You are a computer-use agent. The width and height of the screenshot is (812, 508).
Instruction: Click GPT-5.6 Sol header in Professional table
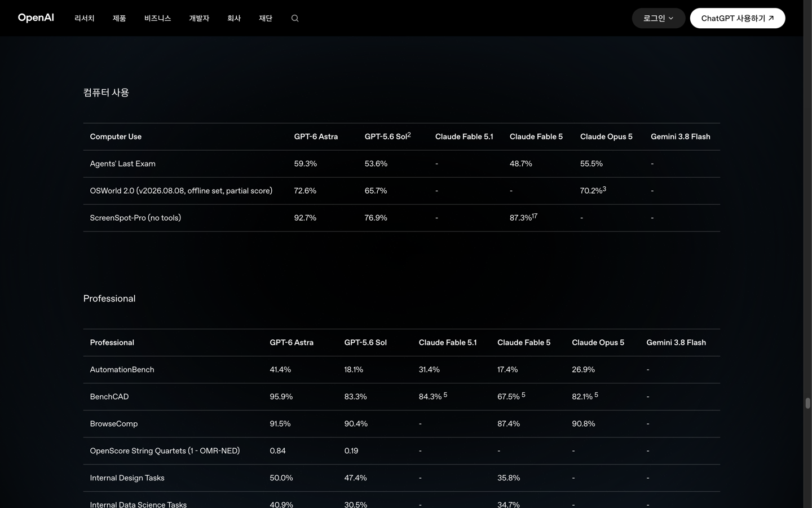(365, 343)
